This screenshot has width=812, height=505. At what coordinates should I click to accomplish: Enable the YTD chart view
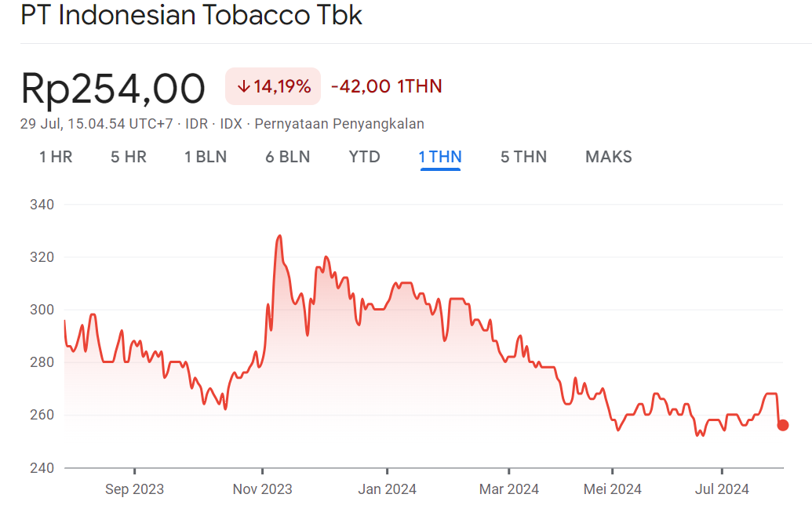click(364, 157)
